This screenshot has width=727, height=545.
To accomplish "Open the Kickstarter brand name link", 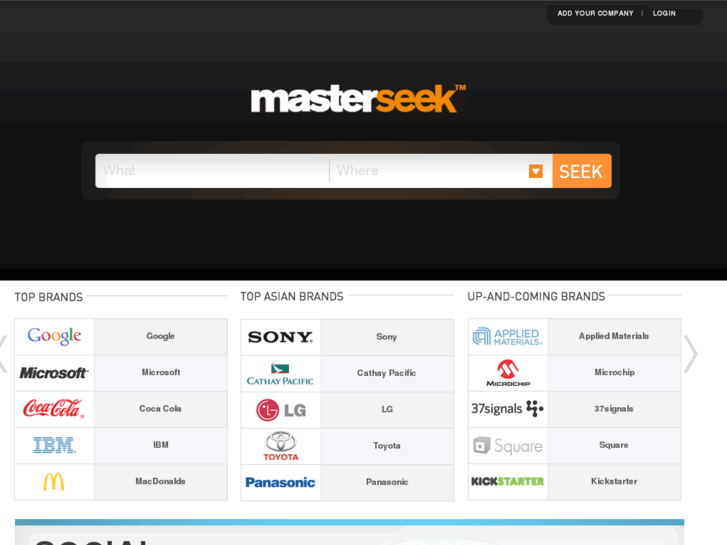I will coord(614,481).
